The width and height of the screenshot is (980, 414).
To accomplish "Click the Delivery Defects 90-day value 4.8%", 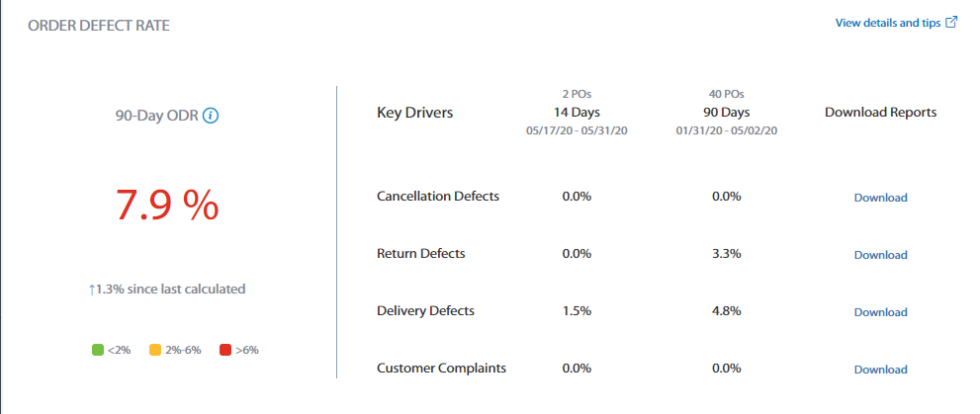I will click(726, 311).
